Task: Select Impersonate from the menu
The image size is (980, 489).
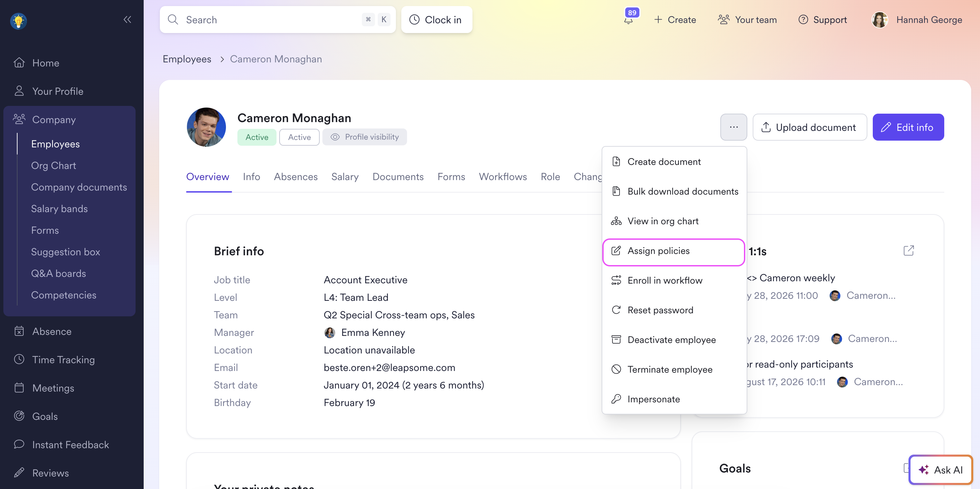Action: coord(674,399)
